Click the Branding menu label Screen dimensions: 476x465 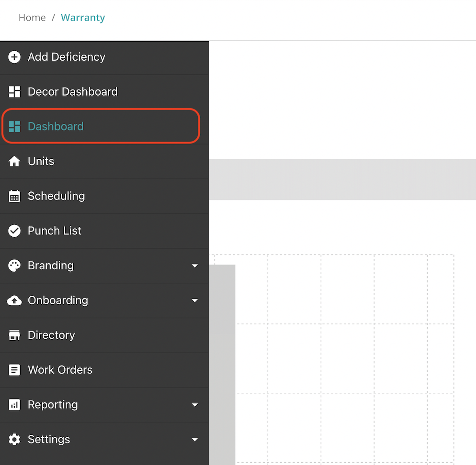[x=51, y=266]
